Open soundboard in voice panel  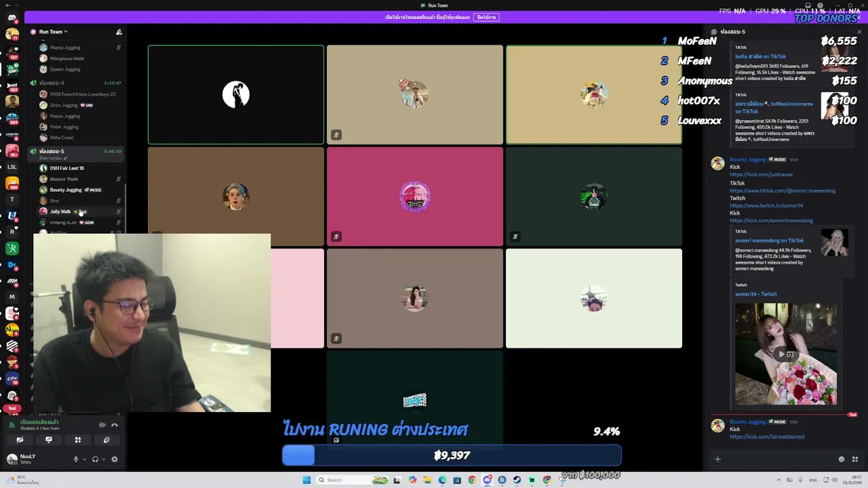coord(106,440)
